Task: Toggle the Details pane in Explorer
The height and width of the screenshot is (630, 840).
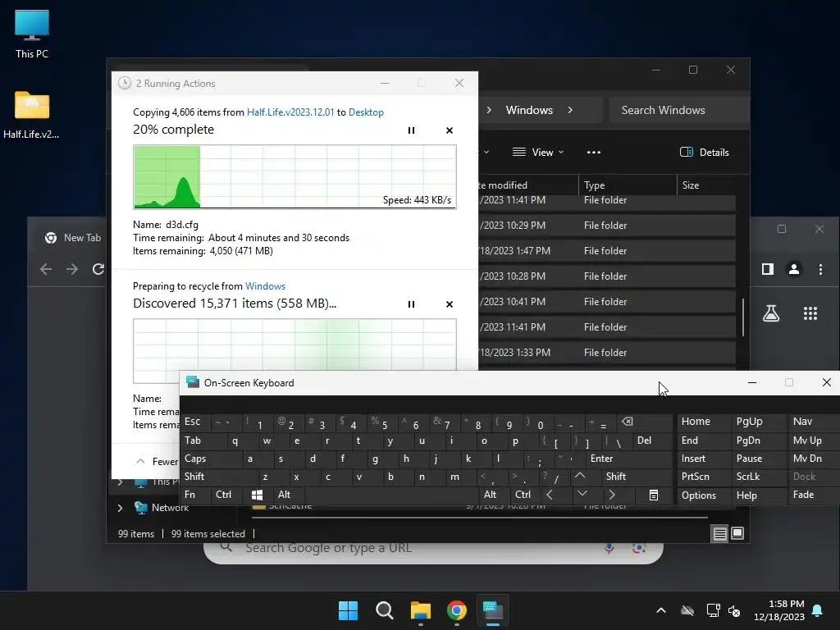Action: point(704,153)
